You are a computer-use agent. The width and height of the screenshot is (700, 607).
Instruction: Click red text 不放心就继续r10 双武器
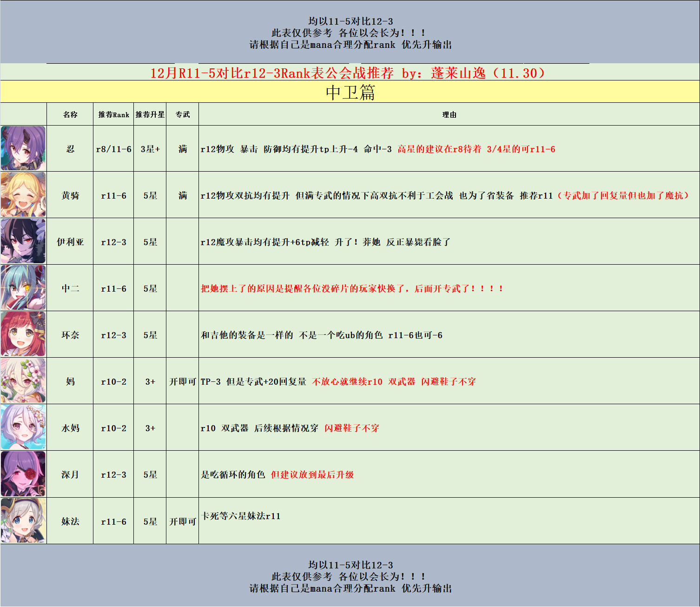coord(363,381)
